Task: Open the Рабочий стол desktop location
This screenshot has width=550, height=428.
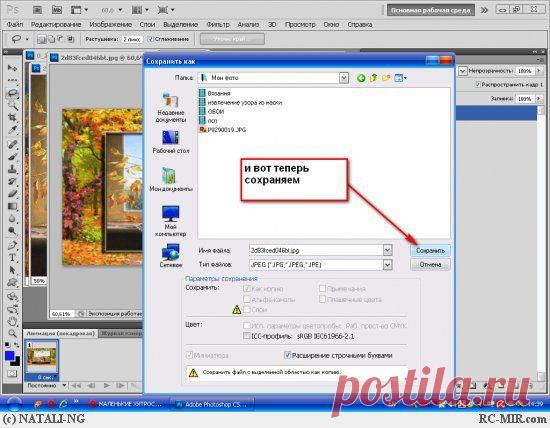Action: [x=170, y=142]
